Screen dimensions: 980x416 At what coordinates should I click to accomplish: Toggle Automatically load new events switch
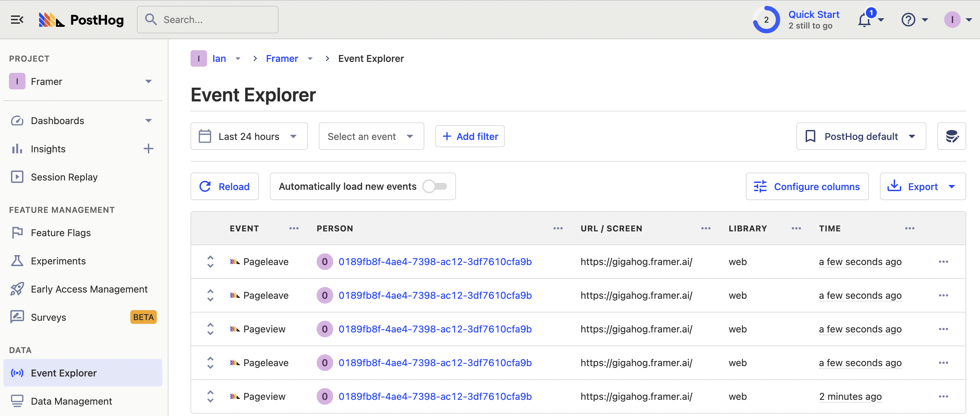435,186
